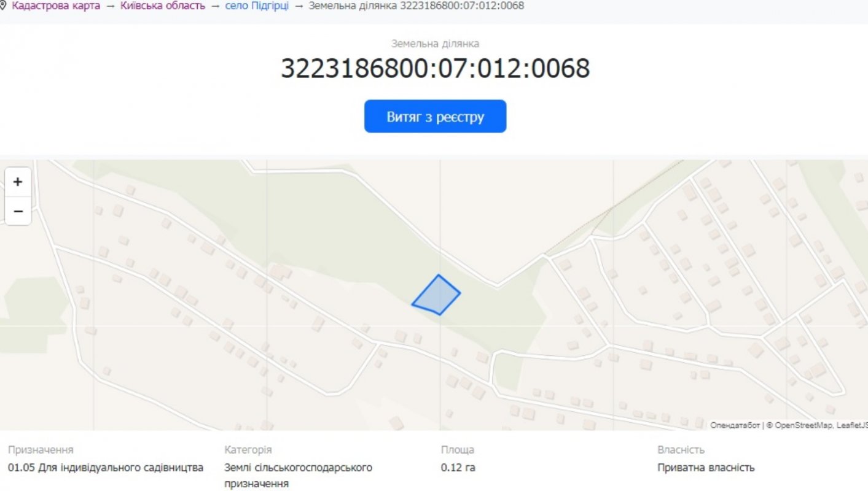868x491 pixels.
Task: Click the Призначення field label
Action: [41, 450]
